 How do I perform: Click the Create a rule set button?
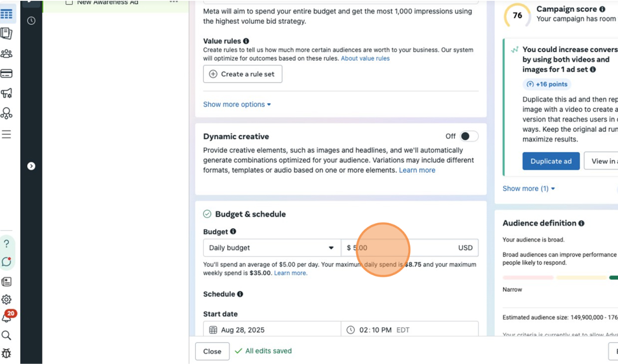click(242, 74)
